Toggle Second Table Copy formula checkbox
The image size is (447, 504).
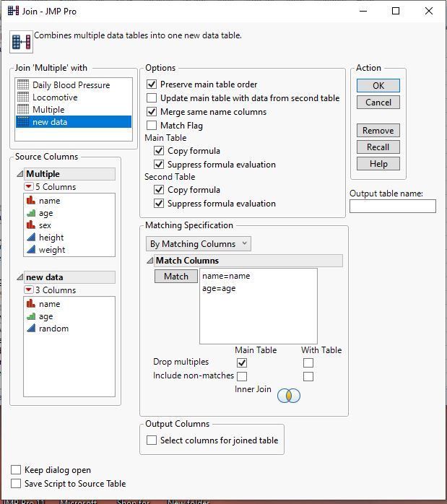pyautogui.click(x=159, y=189)
